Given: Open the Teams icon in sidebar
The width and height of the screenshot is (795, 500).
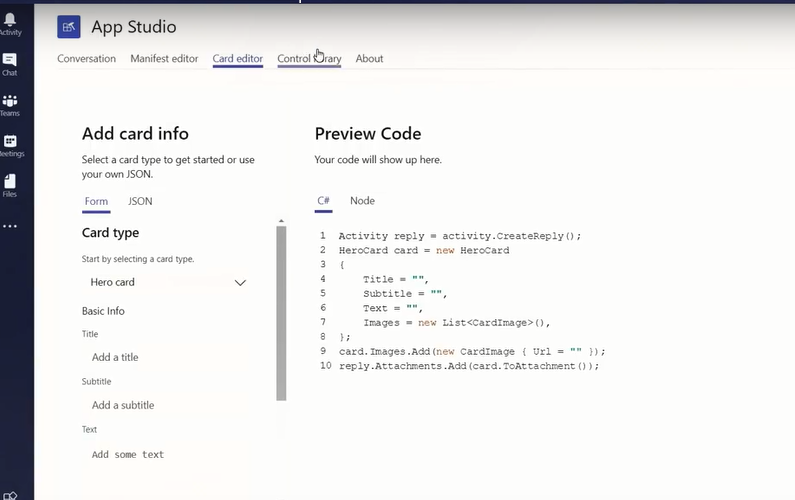Looking at the screenshot, I should click(x=10, y=104).
